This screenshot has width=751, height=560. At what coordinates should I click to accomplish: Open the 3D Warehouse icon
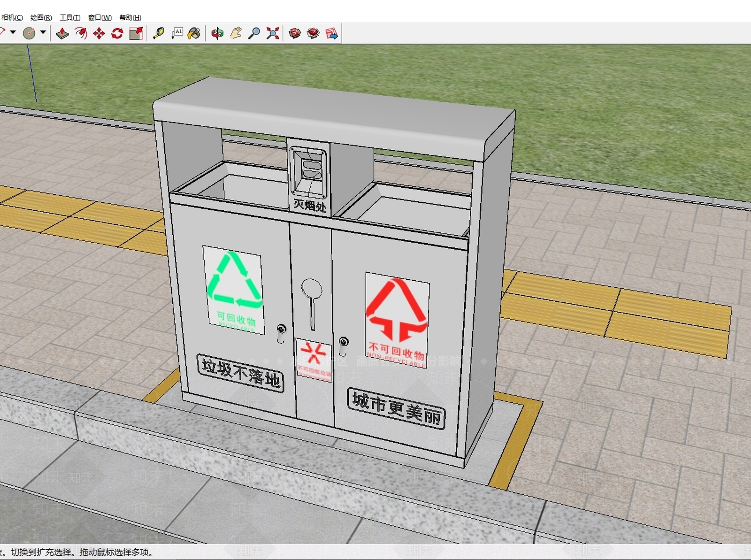pos(295,33)
